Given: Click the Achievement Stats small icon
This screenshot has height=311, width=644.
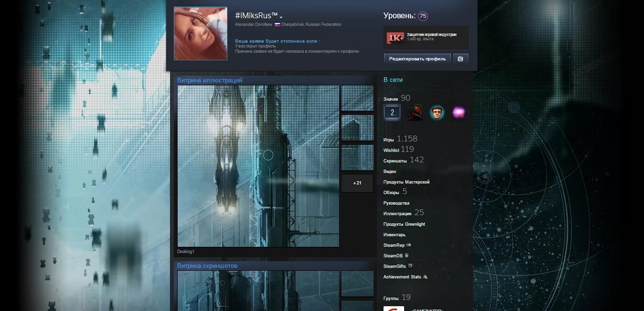Looking at the screenshot, I should tap(425, 276).
